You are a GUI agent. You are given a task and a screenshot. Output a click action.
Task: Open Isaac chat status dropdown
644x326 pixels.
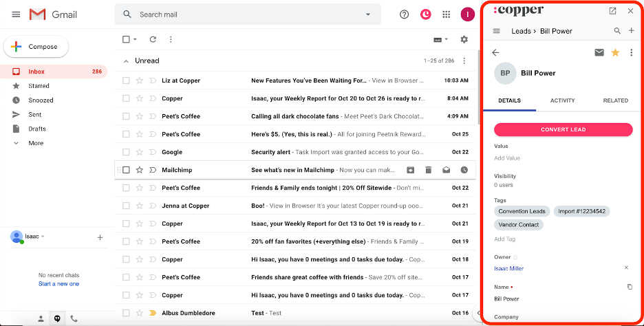coord(43,237)
